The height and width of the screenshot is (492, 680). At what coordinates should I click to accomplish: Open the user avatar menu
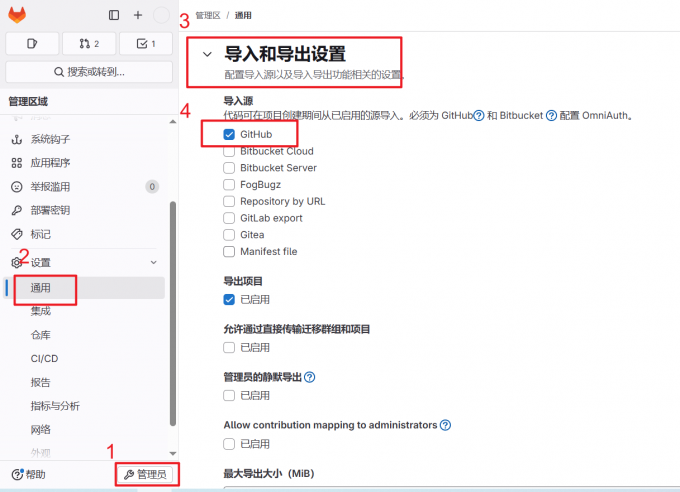tap(161, 15)
